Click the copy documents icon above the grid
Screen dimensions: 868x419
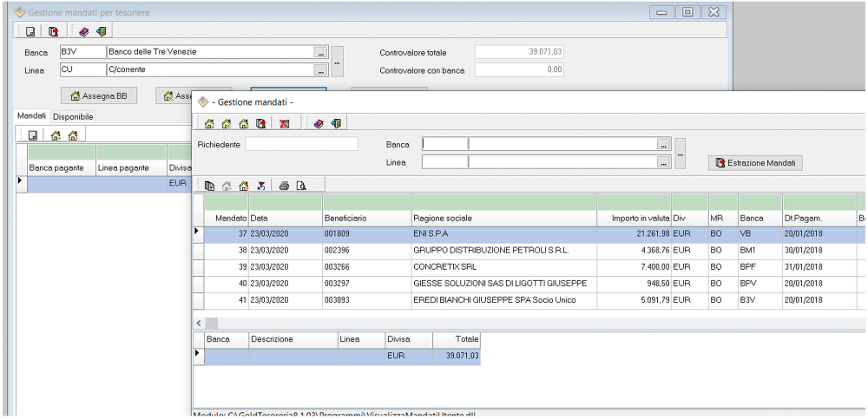[x=210, y=185]
